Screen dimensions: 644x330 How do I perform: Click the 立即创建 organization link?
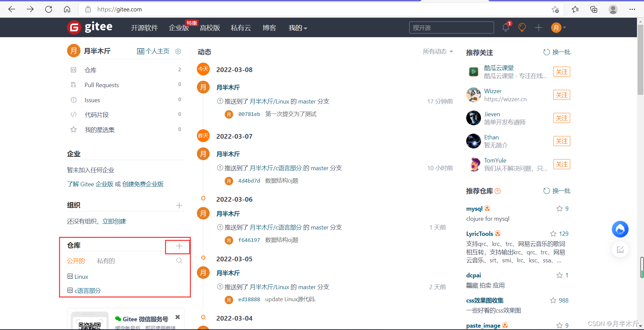(x=114, y=221)
